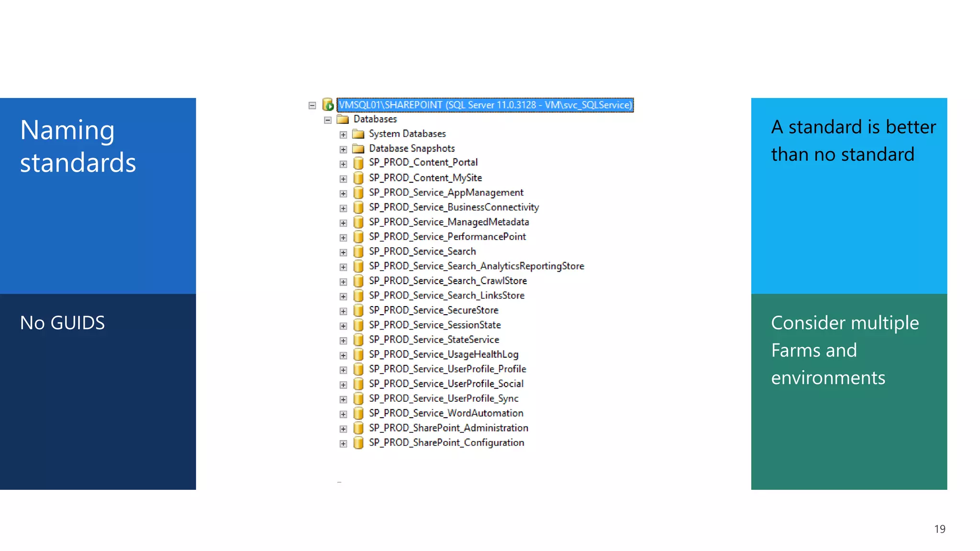Collapse the VMSQL01\SHAREPOINT server node
Screen dimensions: 980x551
(x=312, y=105)
